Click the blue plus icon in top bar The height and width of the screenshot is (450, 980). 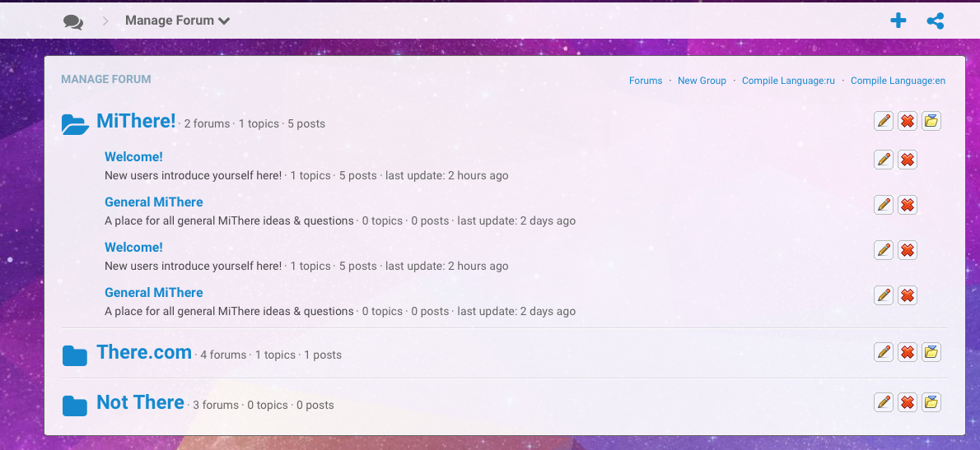click(898, 21)
